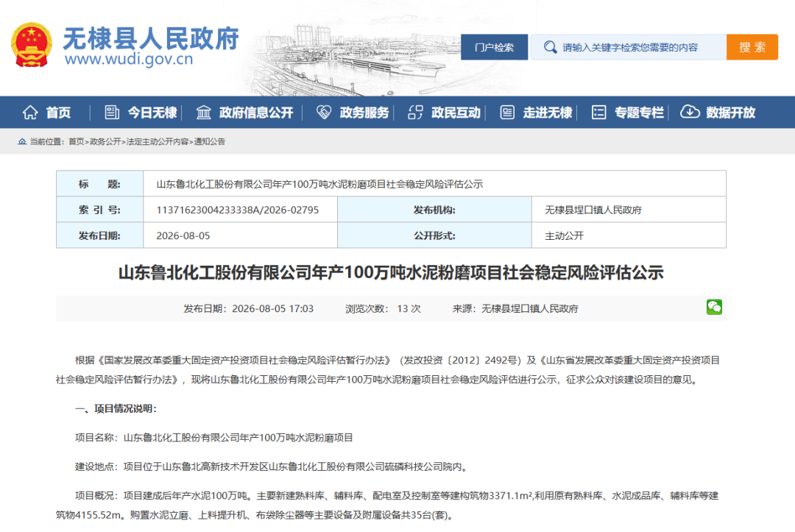The width and height of the screenshot is (795, 532).
Task: Click the breadcrumb home icon
Action: pos(22,142)
